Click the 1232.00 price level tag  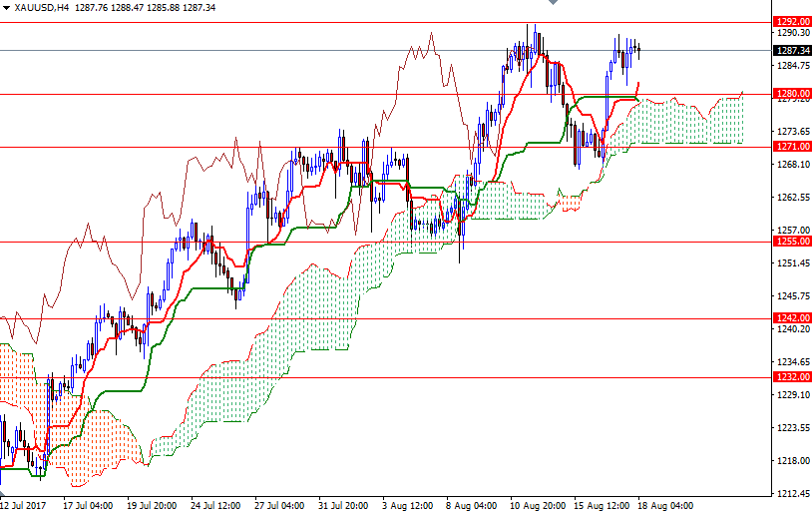[791, 377]
